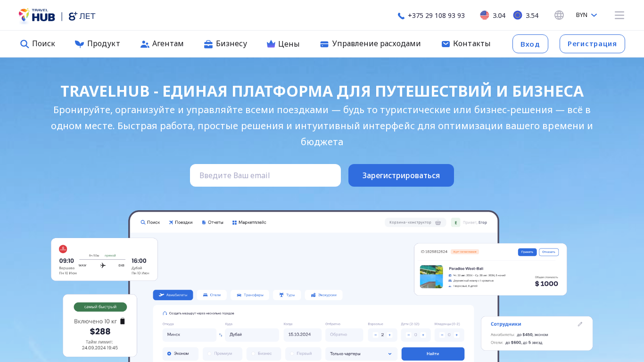Screen dimensions: 644x362
Task: Open the Продукт menu item
Action: (98, 44)
